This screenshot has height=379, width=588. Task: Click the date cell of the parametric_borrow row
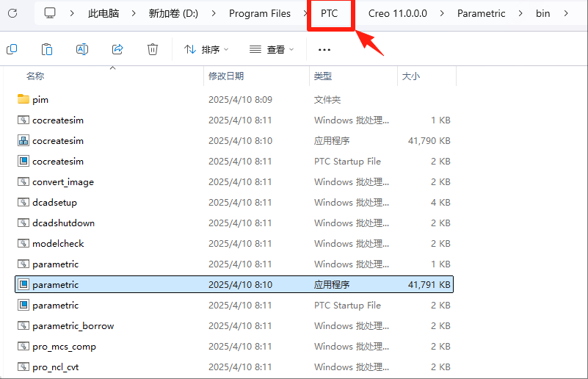[240, 325]
